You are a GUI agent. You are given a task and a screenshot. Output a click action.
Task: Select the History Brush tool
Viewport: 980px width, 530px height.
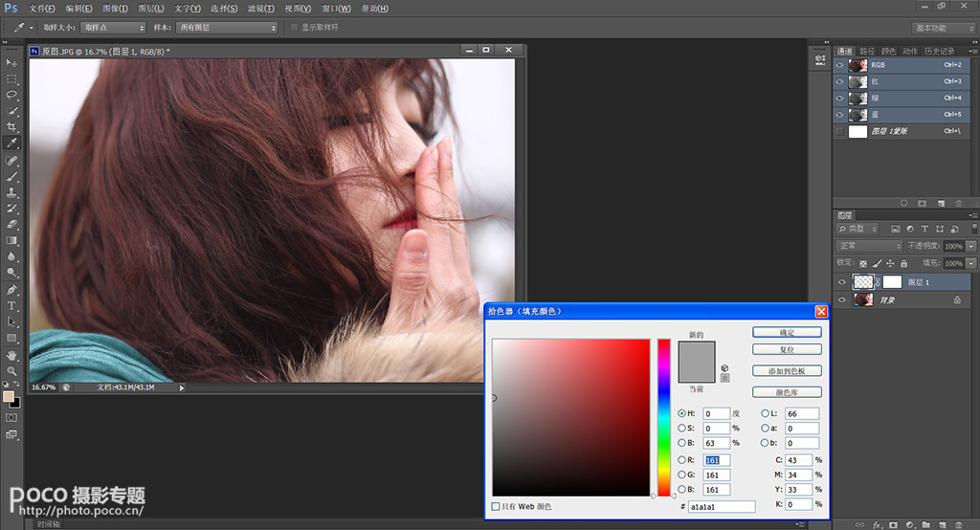tap(11, 209)
